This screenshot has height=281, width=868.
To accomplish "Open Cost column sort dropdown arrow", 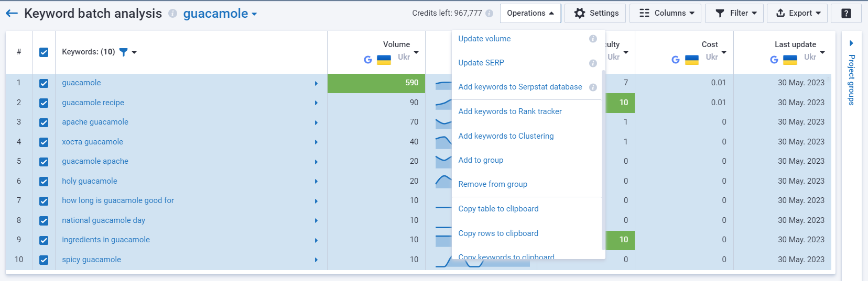I will click(x=724, y=52).
